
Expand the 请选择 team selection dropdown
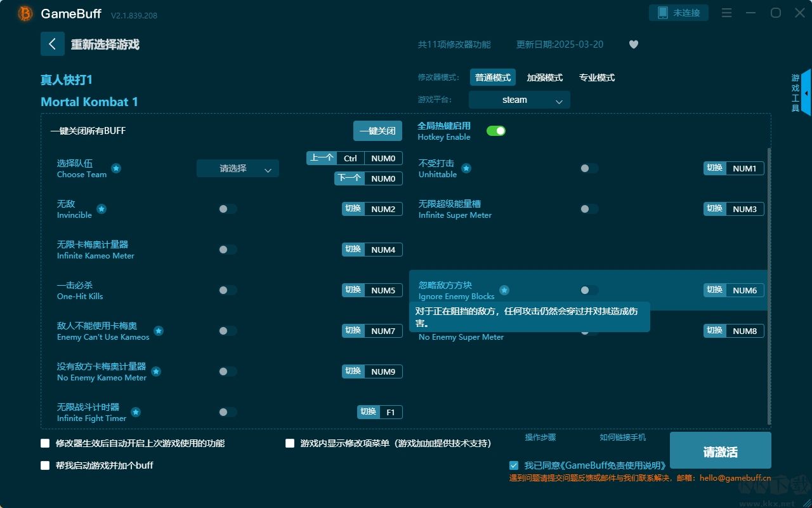tap(237, 168)
